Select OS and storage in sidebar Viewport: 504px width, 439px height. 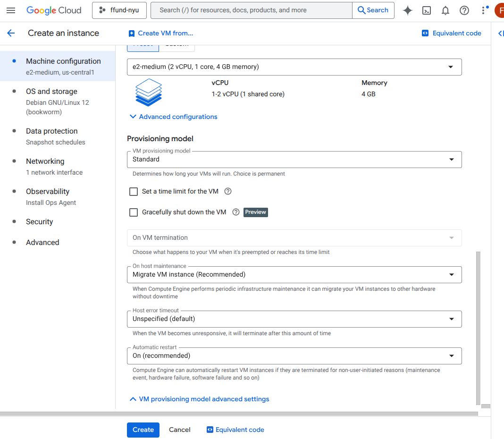click(x=51, y=92)
